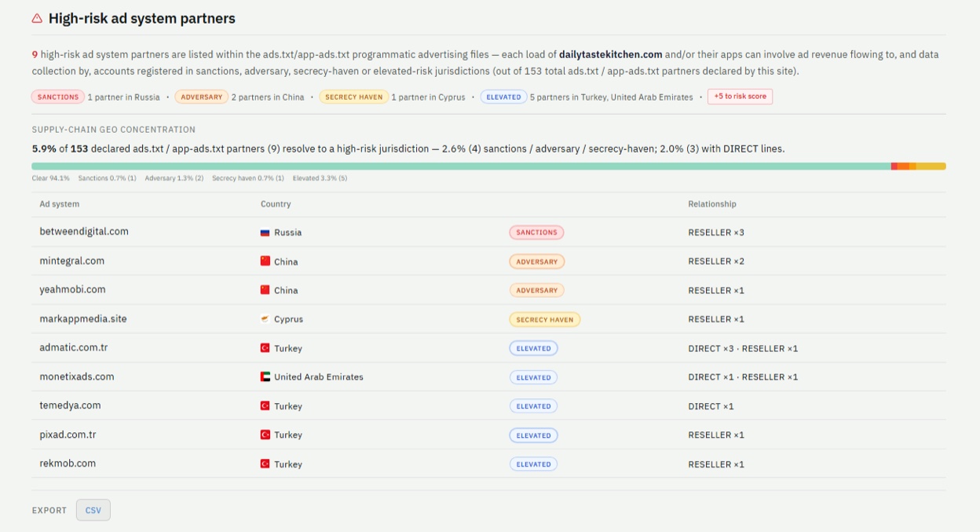This screenshot has width=980, height=532.
Task: Click the SECRECY HAVEN summary pill for Cyprus
Action: pyautogui.click(x=353, y=97)
